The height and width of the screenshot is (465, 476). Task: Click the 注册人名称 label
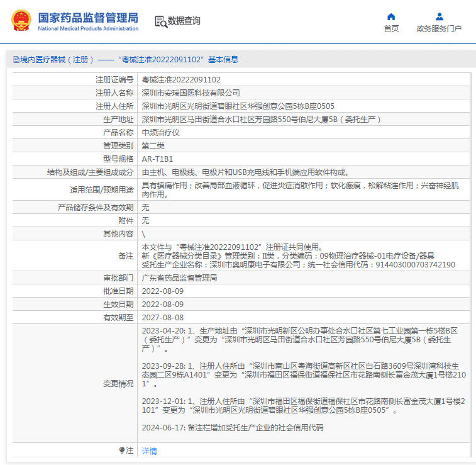(114, 93)
